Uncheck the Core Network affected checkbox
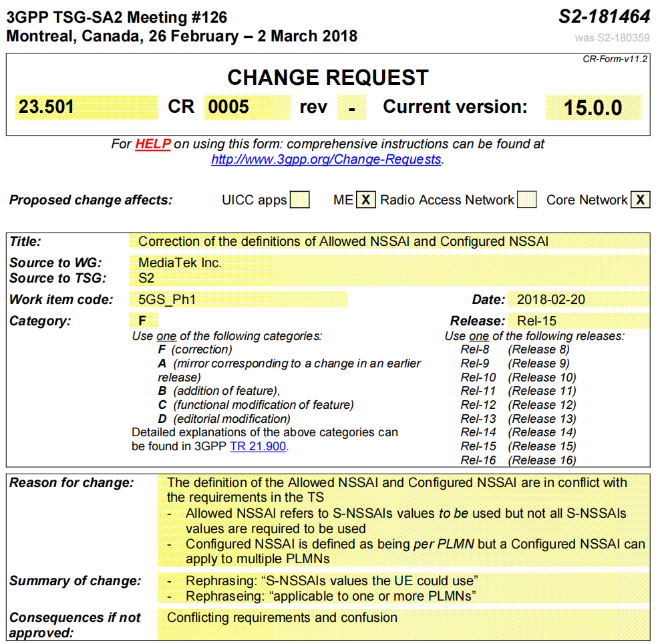The height and width of the screenshot is (644, 656). 639,200
